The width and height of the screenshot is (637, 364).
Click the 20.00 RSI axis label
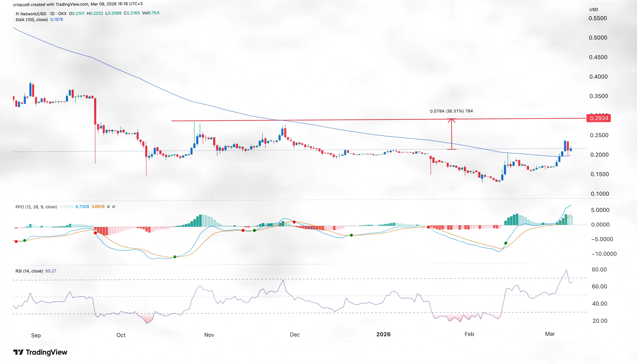[600, 321]
